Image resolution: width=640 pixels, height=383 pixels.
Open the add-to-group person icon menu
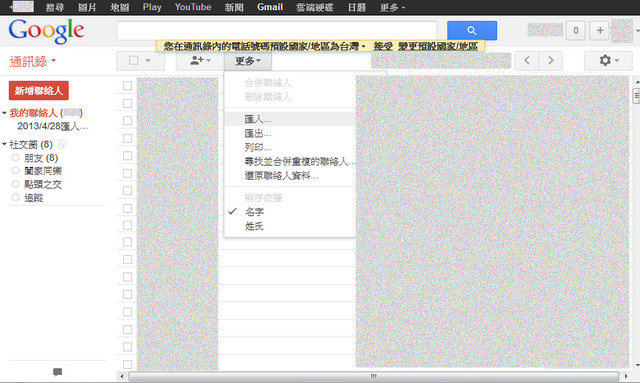[x=200, y=61]
